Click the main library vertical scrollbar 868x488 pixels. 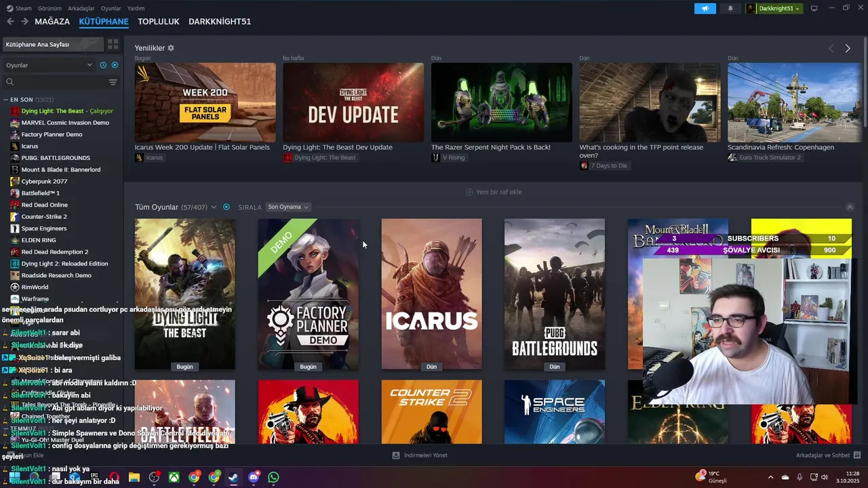(865, 81)
